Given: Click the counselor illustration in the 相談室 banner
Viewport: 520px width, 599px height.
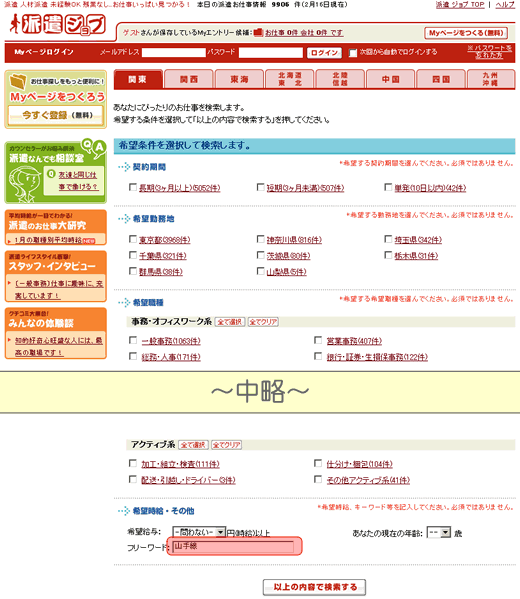Looking at the screenshot, I should (x=24, y=184).
